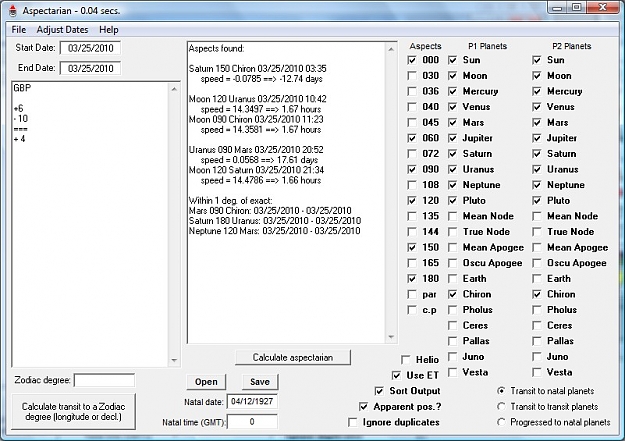Open the Help menu

108,30
